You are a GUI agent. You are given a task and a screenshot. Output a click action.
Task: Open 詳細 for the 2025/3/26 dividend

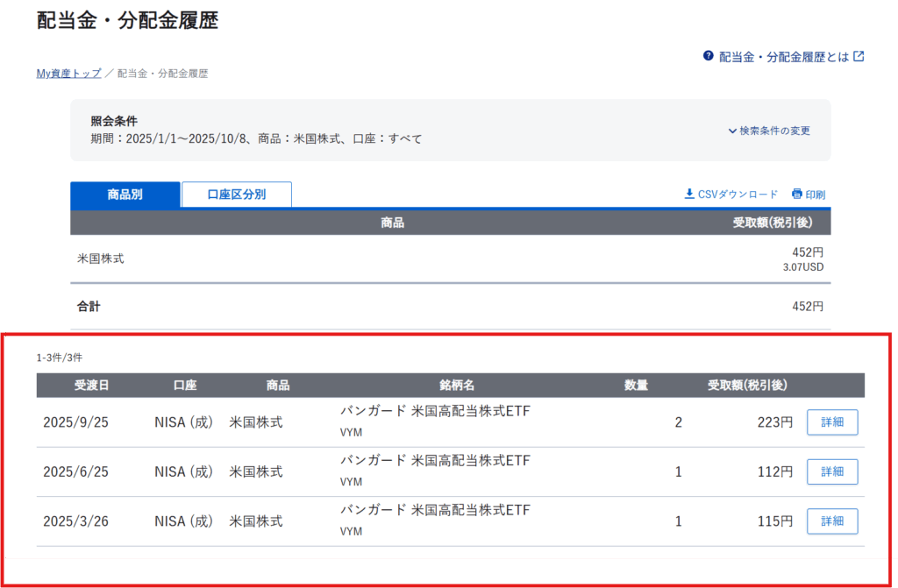831,521
